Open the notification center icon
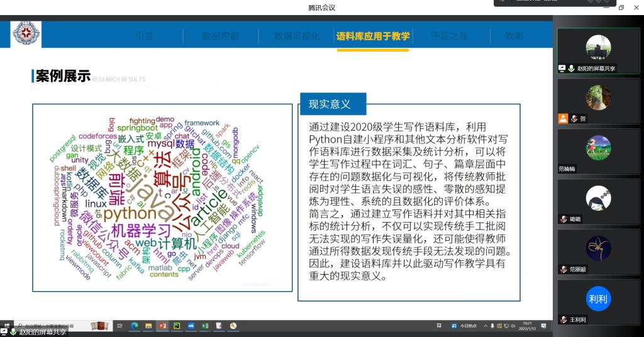Screen dimensions: 644x337 [x=543, y=326]
